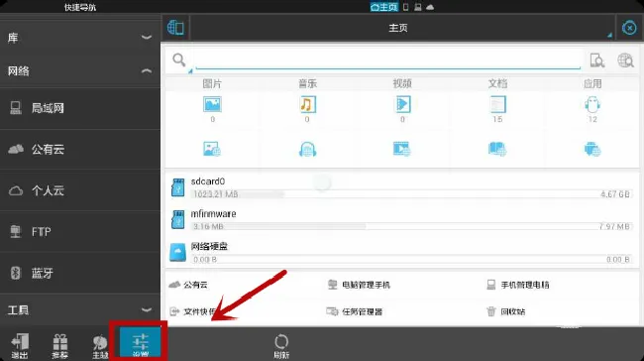This screenshot has width=644, height=361.
Task: Open 手机管理电脑 shortcut
Action: point(517,285)
